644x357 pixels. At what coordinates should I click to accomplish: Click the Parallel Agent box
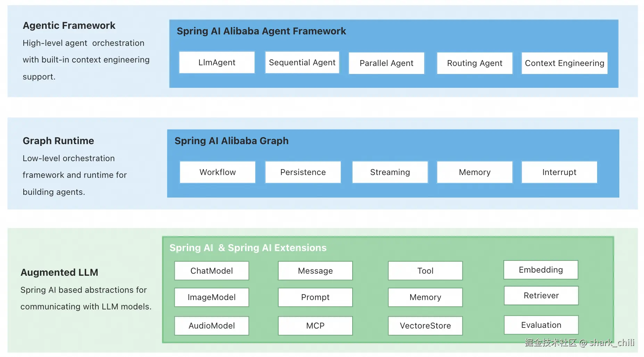[x=386, y=63]
